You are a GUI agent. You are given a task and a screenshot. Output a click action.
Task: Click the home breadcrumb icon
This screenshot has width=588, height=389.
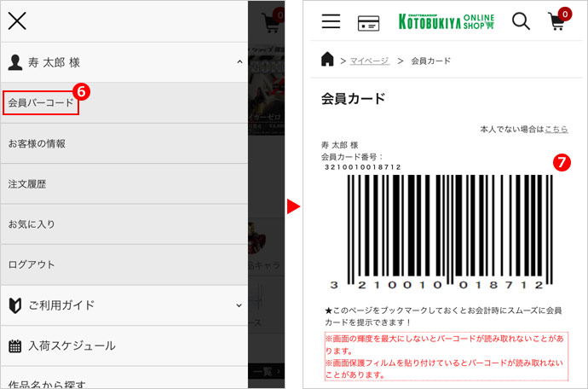pos(327,60)
